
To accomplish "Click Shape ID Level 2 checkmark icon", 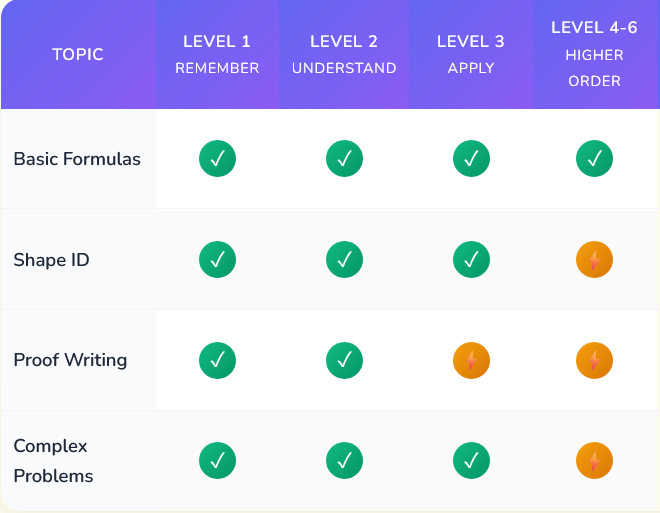I will point(344,260).
